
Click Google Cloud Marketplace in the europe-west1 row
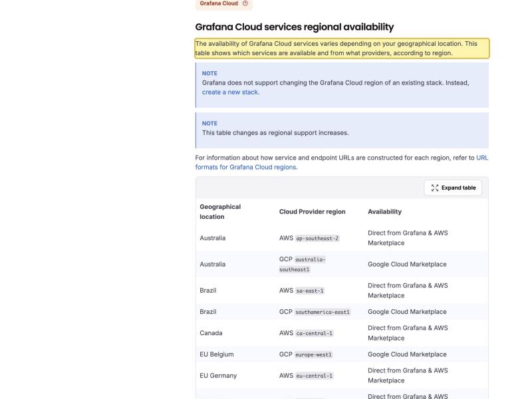pyautogui.click(x=407, y=354)
